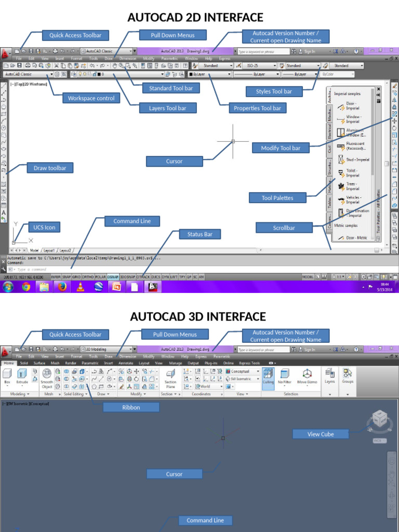Select the Rotate tool in Modify toolbar
The height and width of the screenshot is (532, 399).
[x=394, y=128]
